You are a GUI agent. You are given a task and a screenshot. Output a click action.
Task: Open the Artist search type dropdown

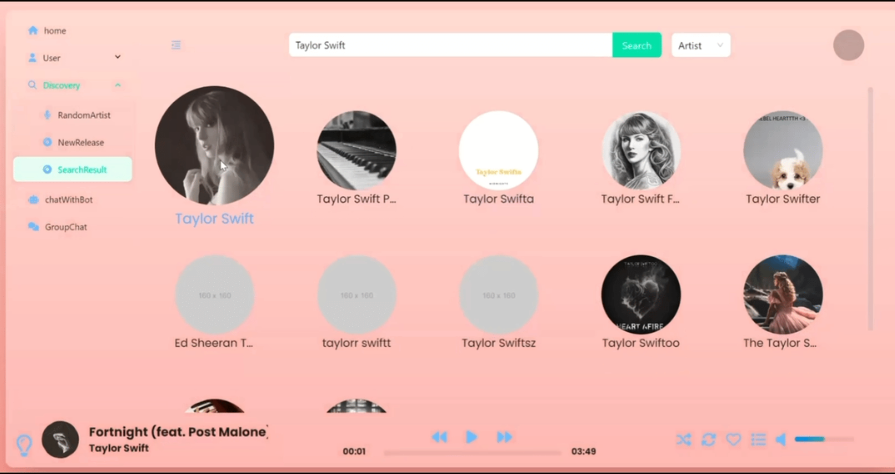pyautogui.click(x=701, y=45)
